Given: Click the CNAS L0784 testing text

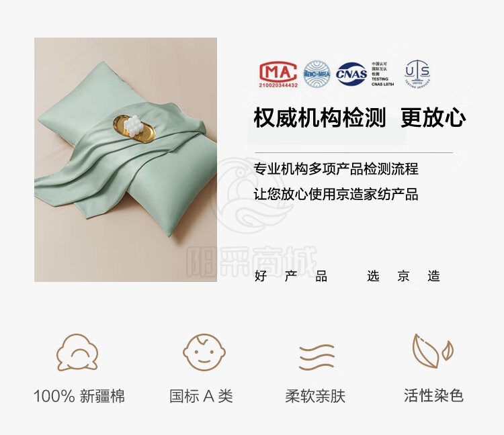Looking at the screenshot, I should click(382, 84).
